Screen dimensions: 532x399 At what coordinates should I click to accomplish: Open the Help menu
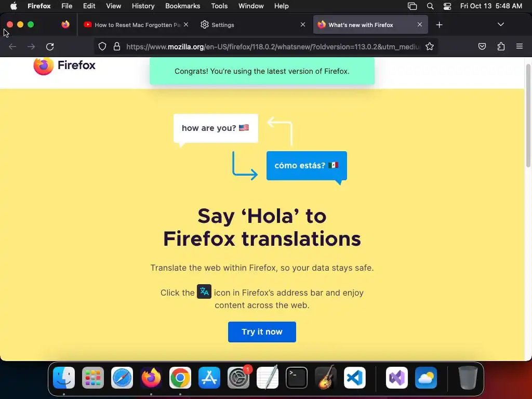(x=281, y=6)
